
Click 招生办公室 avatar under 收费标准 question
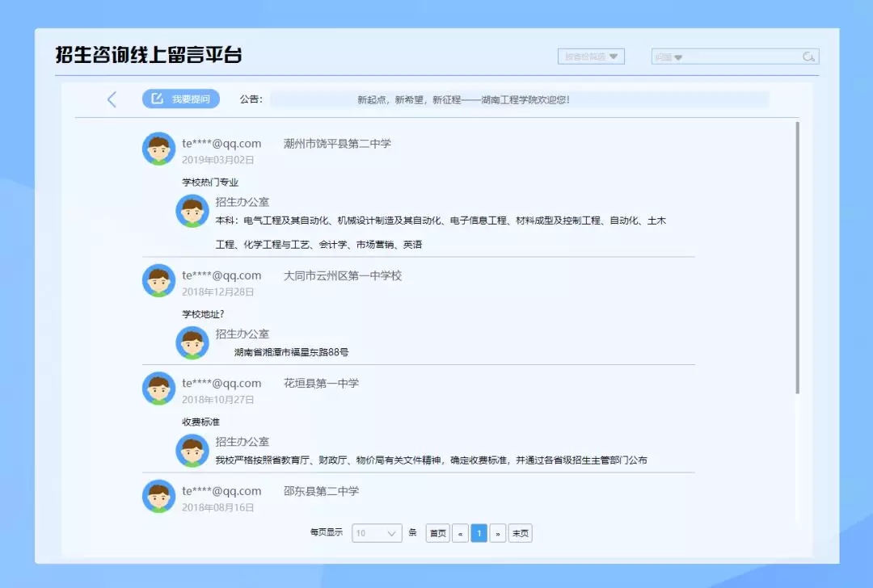coord(192,451)
